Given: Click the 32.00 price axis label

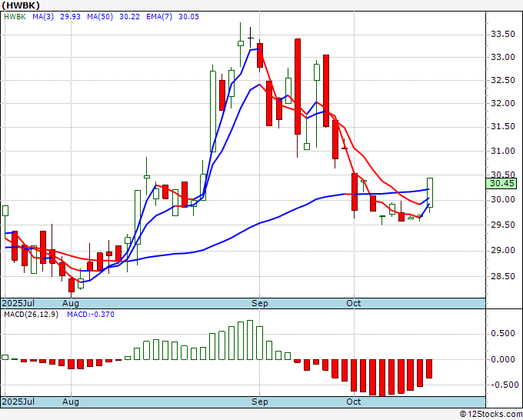Looking at the screenshot, I should [503, 103].
